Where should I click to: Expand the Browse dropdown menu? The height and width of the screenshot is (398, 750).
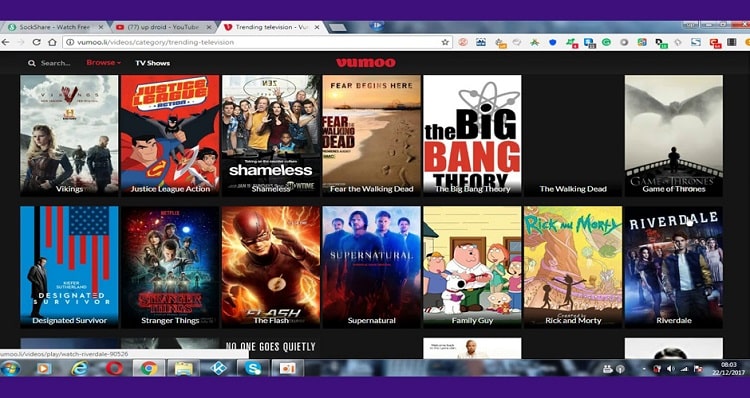click(x=103, y=63)
